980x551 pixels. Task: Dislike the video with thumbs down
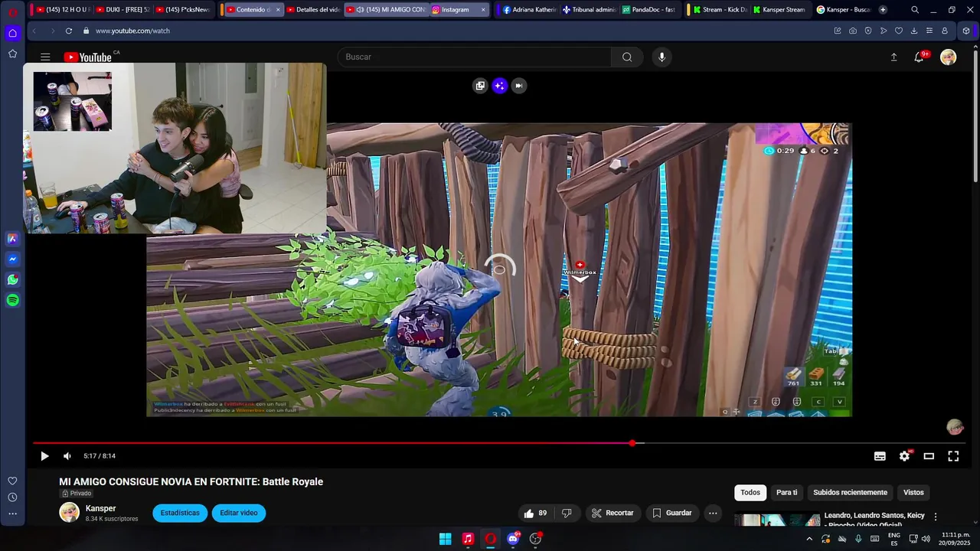[567, 513]
